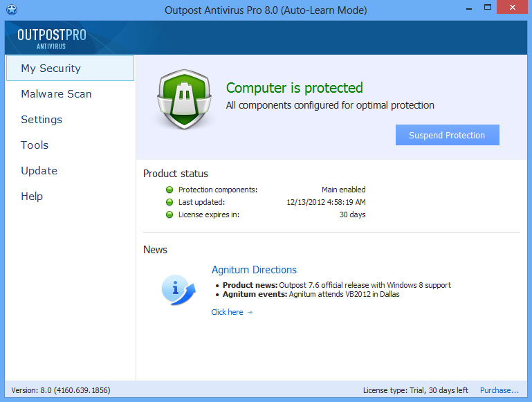The height and width of the screenshot is (402, 532).
Task: Click the Outpost star icon in title bar
Action: [12, 10]
